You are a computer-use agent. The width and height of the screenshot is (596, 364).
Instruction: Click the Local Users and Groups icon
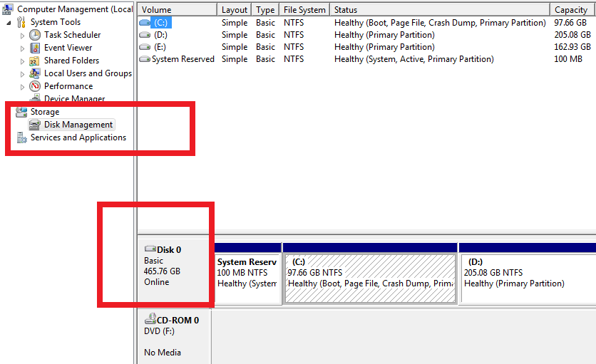tap(35, 73)
